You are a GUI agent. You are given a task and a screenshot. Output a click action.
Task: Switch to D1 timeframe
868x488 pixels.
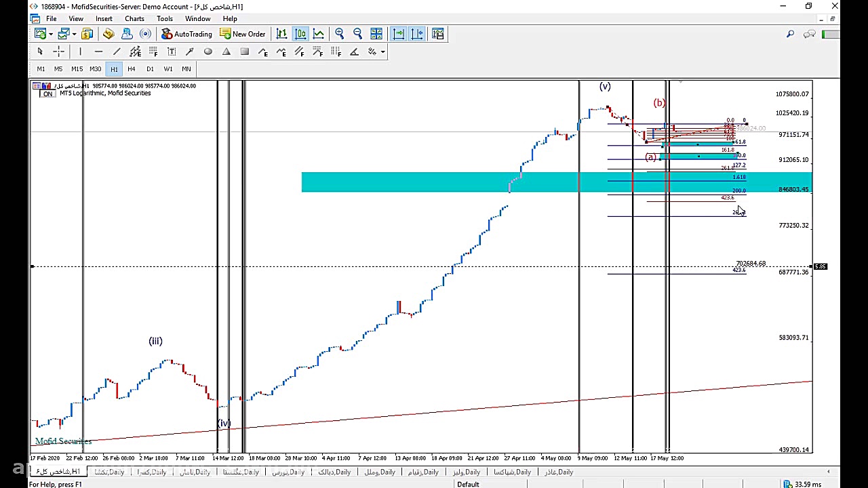[150, 68]
